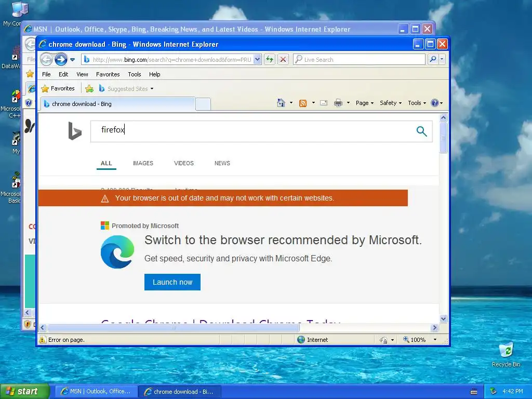Click the Live Search input box

pyautogui.click(x=359, y=59)
